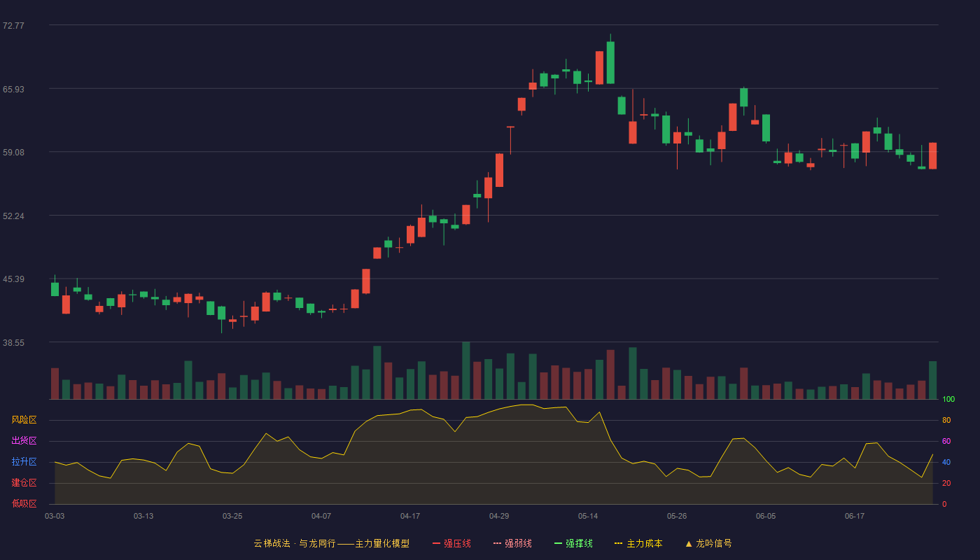The height and width of the screenshot is (560, 980).
Task: Toggle the 主力成本 legend series
Action: (638, 543)
